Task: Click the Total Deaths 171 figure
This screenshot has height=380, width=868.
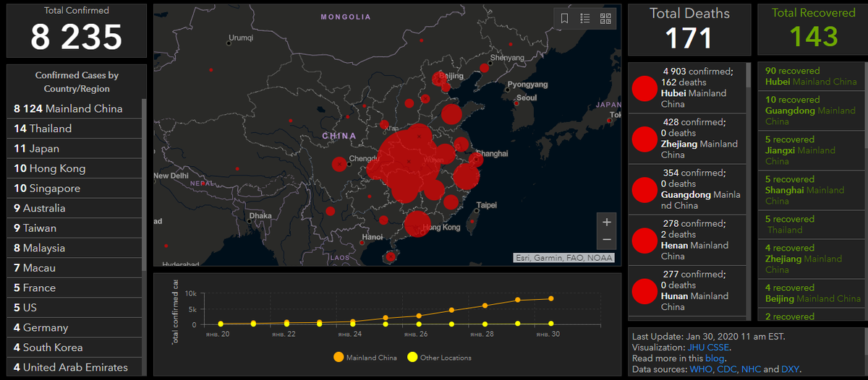Action: 689,38
